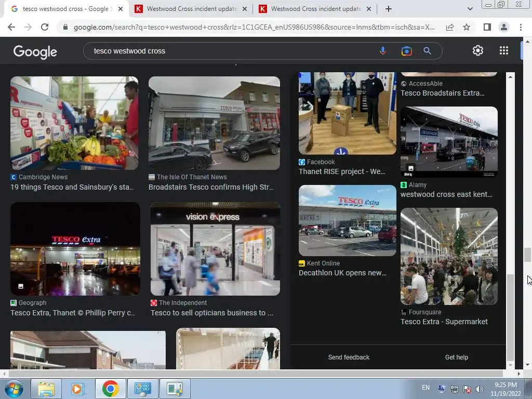532x399 pixels.
Task: Click the EN language indicator
Action: pos(425,388)
